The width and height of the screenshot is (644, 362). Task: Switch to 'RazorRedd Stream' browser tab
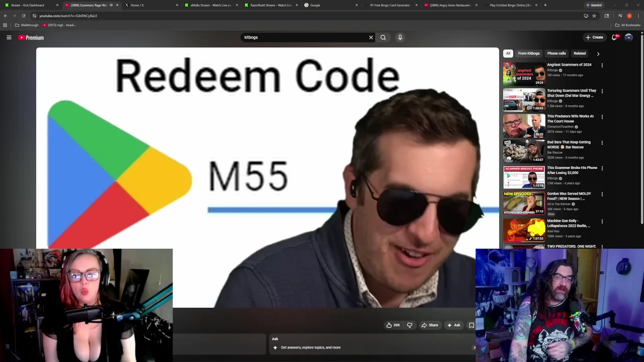coord(270,5)
